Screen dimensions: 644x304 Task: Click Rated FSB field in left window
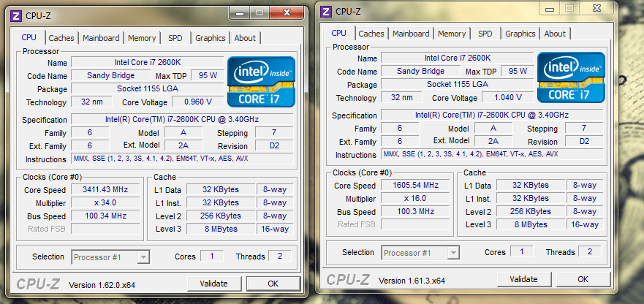pos(105,229)
